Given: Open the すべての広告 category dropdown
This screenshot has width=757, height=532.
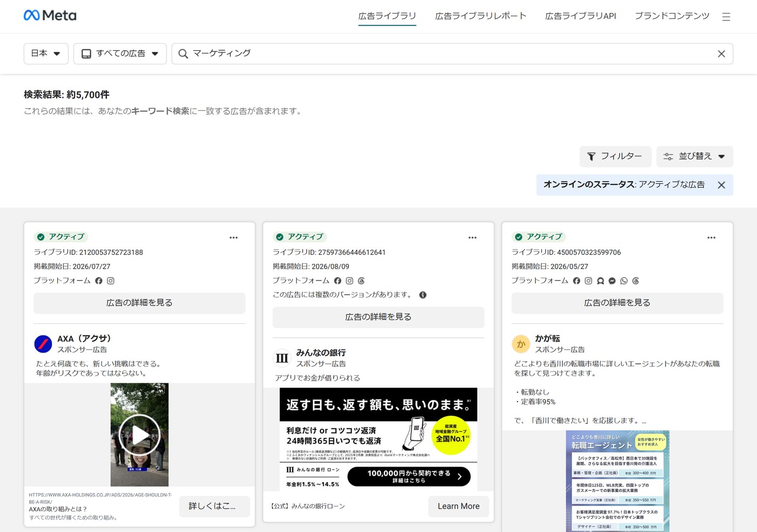Looking at the screenshot, I should [x=120, y=54].
